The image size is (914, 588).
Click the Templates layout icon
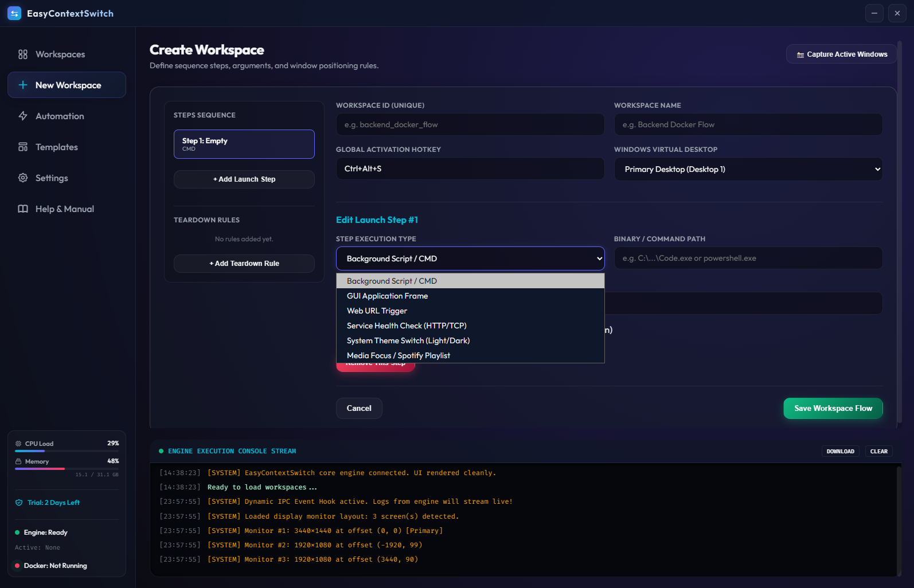click(23, 147)
